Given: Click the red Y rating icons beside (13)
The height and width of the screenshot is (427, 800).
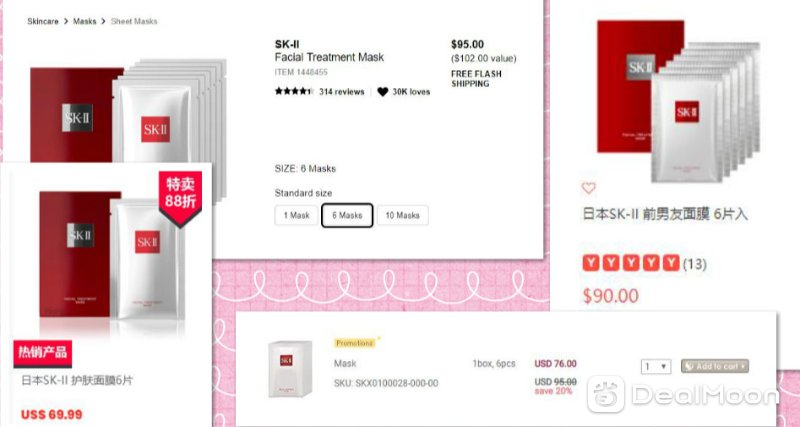Looking at the screenshot, I should (631, 264).
